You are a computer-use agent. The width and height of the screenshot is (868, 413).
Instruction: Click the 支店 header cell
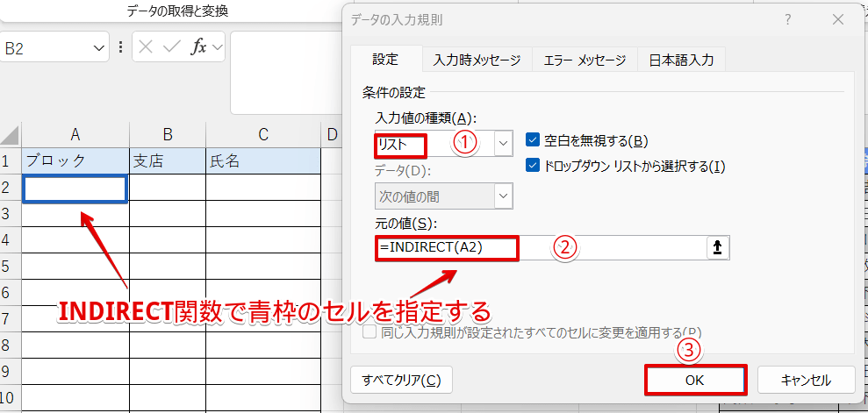coord(168,160)
